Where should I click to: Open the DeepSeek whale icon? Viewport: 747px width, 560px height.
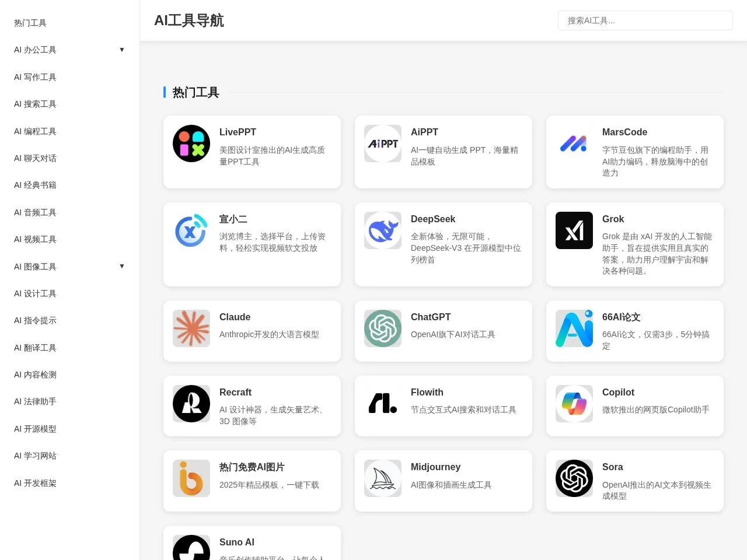tap(383, 230)
